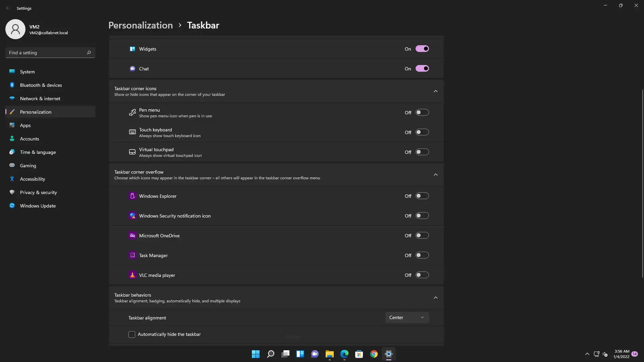Enable the VLC media player toggle

(422, 275)
